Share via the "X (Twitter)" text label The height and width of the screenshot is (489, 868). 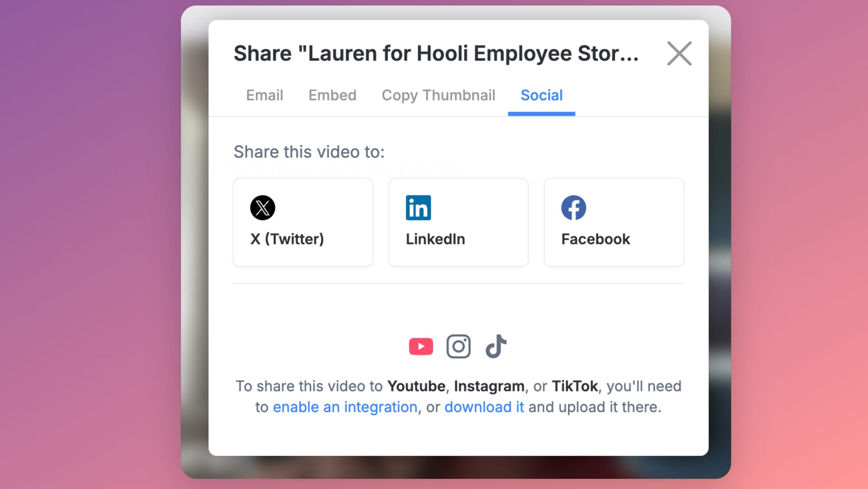[x=287, y=239]
